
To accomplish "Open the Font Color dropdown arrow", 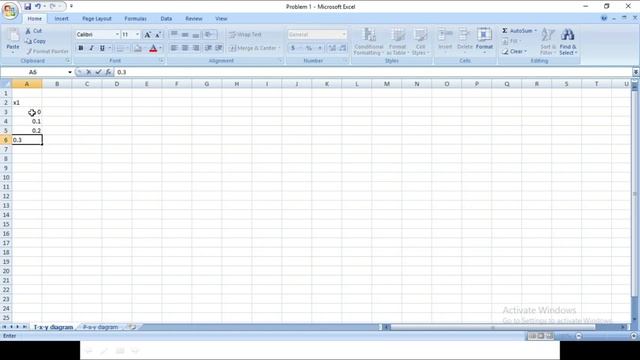I will [x=160, y=49].
